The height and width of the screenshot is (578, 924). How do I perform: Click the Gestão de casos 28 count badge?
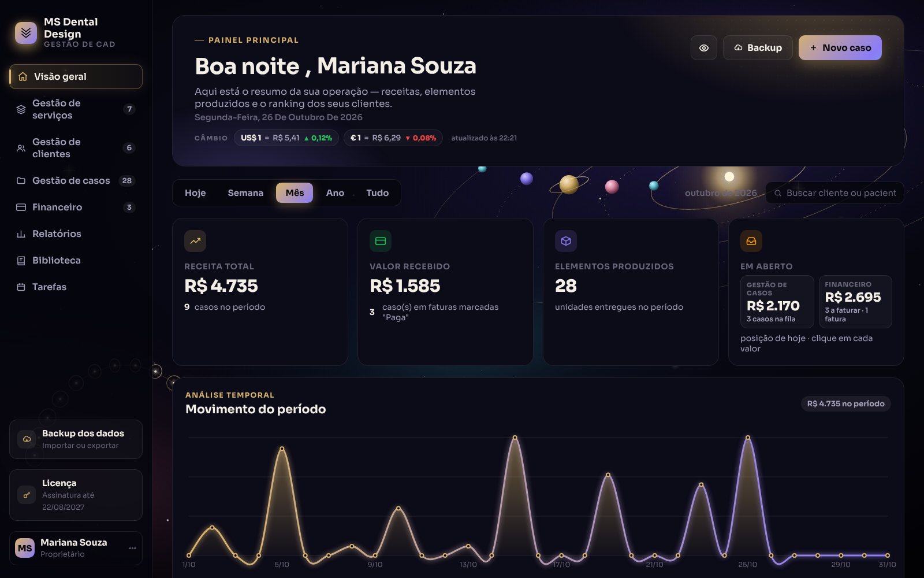click(x=127, y=180)
